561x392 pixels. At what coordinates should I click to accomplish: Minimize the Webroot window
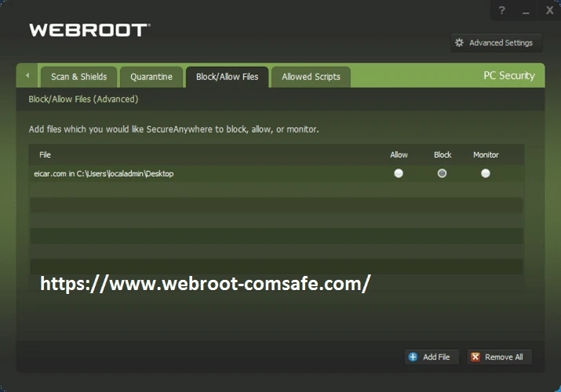pos(526,11)
